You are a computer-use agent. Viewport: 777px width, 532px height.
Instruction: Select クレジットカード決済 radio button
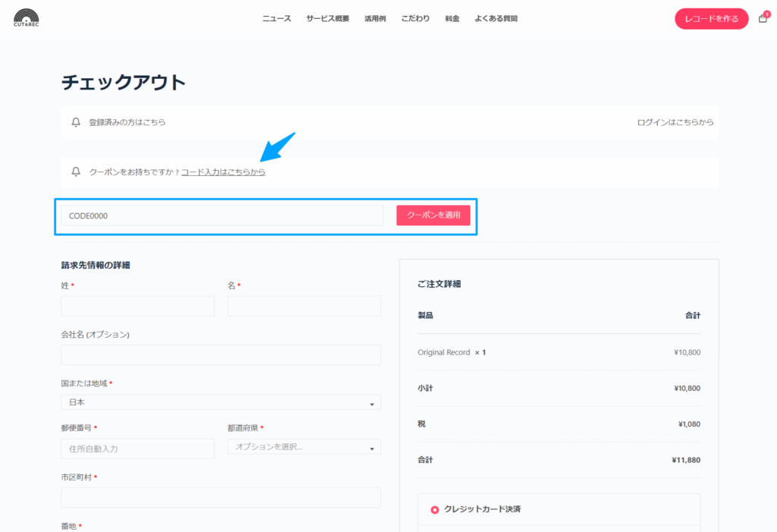[x=435, y=509]
